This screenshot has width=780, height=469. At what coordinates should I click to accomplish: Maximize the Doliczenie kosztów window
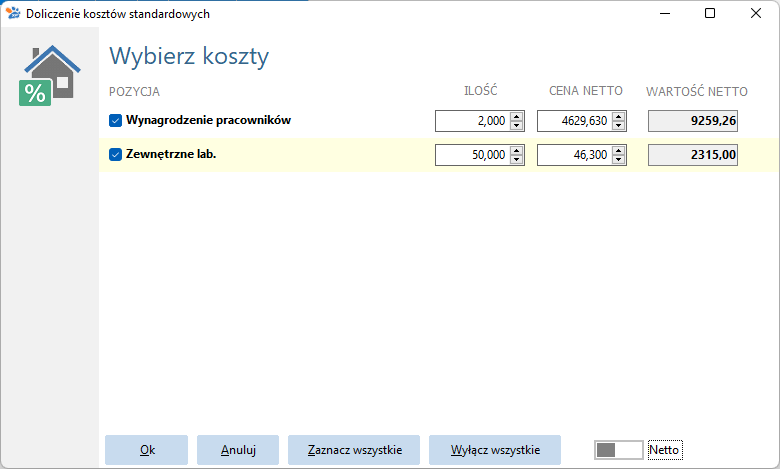pyautogui.click(x=710, y=13)
